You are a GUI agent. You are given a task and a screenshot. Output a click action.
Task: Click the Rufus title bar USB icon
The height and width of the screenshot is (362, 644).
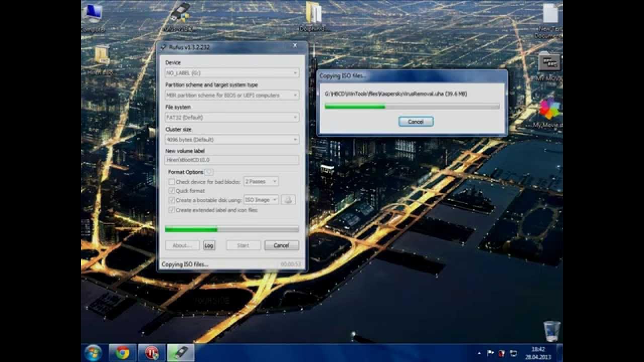(x=163, y=47)
